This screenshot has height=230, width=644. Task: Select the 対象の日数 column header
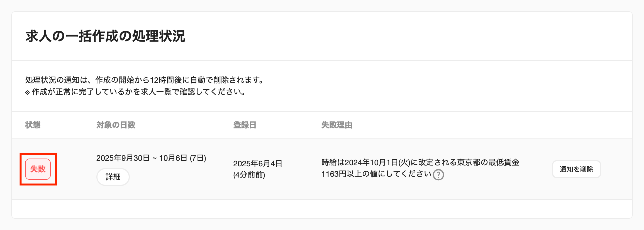coord(116,125)
